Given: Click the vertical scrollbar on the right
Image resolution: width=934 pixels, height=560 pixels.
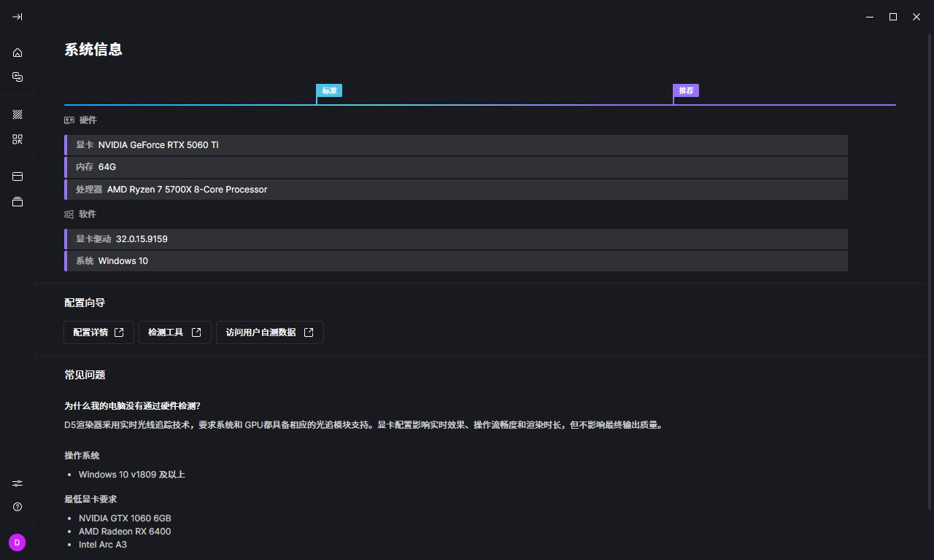Looking at the screenshot, I should 929,270.
